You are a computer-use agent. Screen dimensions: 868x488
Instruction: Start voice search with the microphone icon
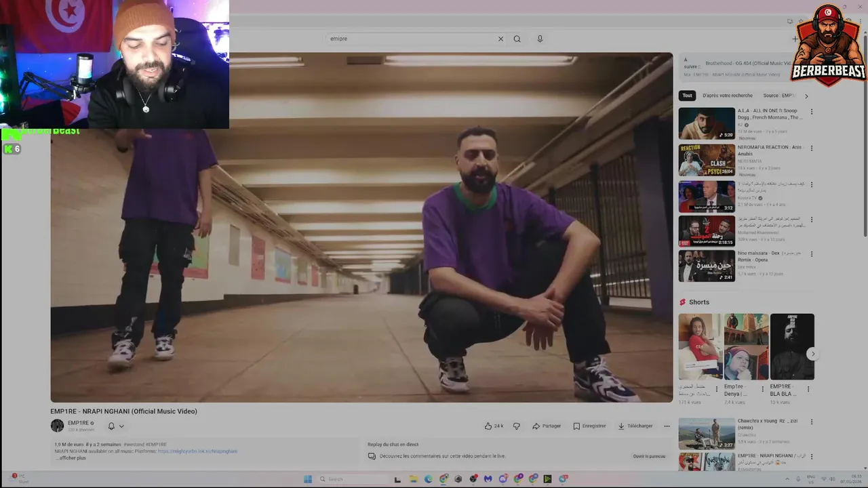[540, 39]
